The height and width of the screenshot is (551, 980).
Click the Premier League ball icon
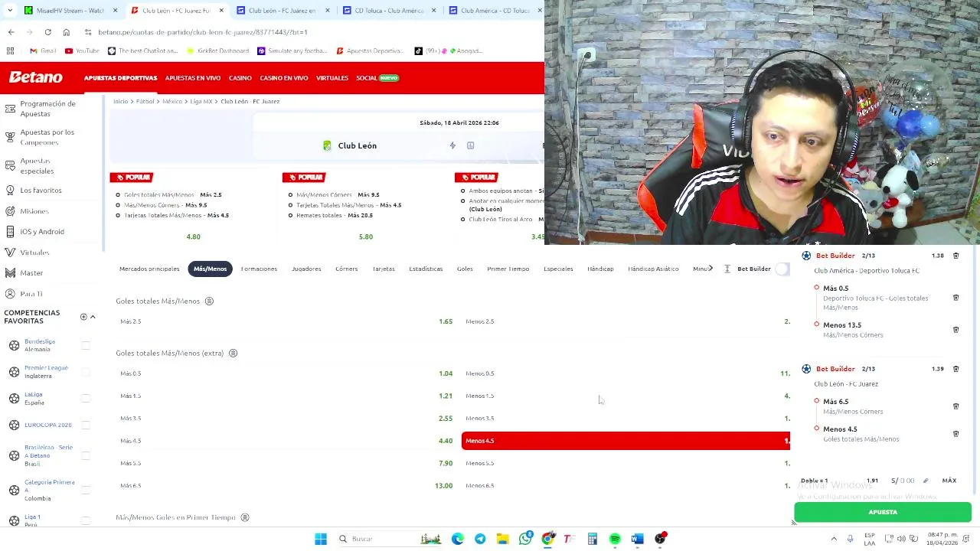14,372
